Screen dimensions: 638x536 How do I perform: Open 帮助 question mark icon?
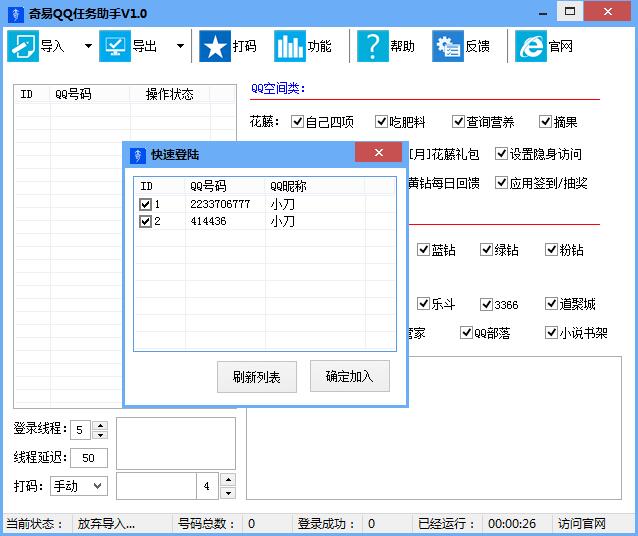point(372,46)
